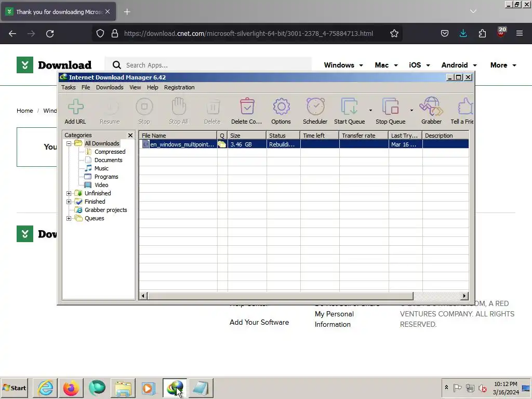Screen dimensions: 532x399
Task: Reload the Firefox page
Action: (50, 34)
